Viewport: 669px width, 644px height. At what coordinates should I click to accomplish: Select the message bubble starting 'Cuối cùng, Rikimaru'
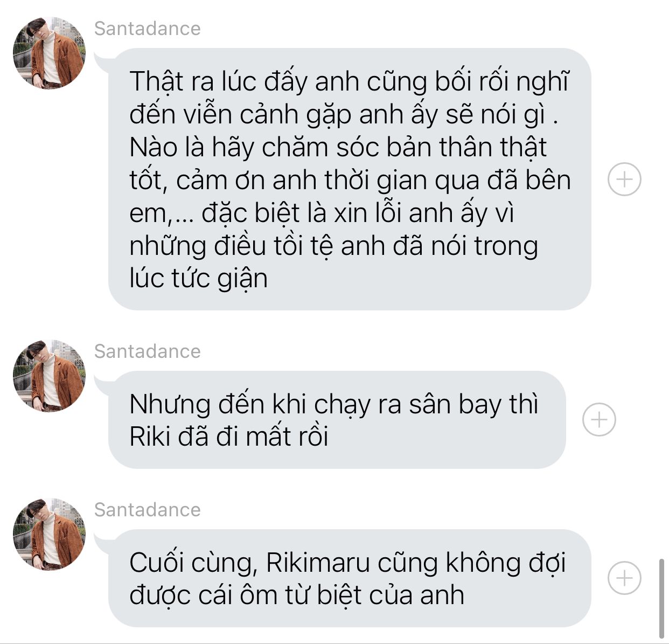tap(350, 578)
